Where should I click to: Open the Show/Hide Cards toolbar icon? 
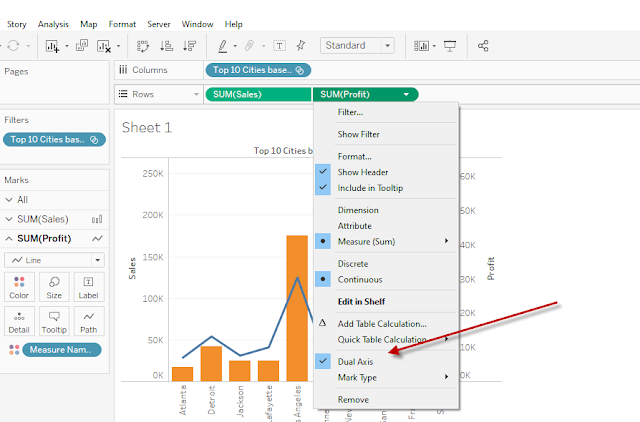pos(421,46)
